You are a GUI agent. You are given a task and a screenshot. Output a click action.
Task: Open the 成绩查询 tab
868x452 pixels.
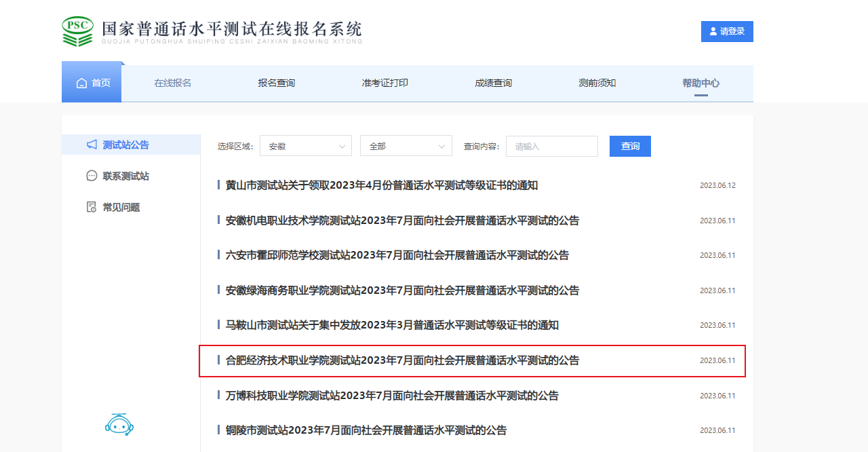click(494, 83)
